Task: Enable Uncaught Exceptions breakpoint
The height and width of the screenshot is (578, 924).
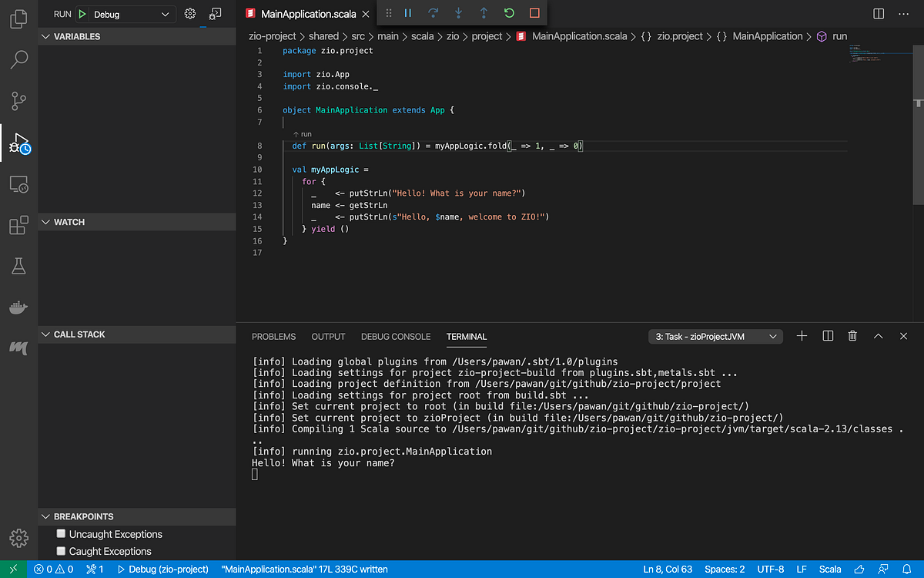Action: pyautogui.click(x=62, y=534)
